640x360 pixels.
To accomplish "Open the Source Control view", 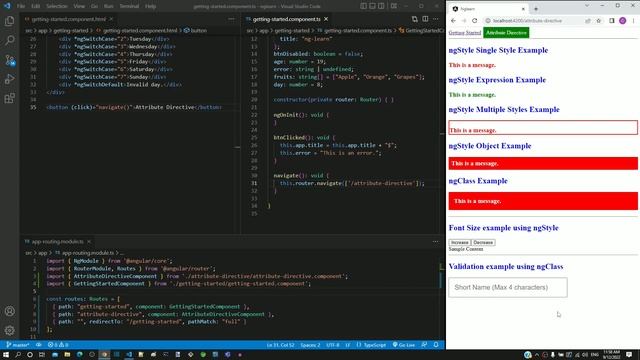I will (x=9, y=60).
